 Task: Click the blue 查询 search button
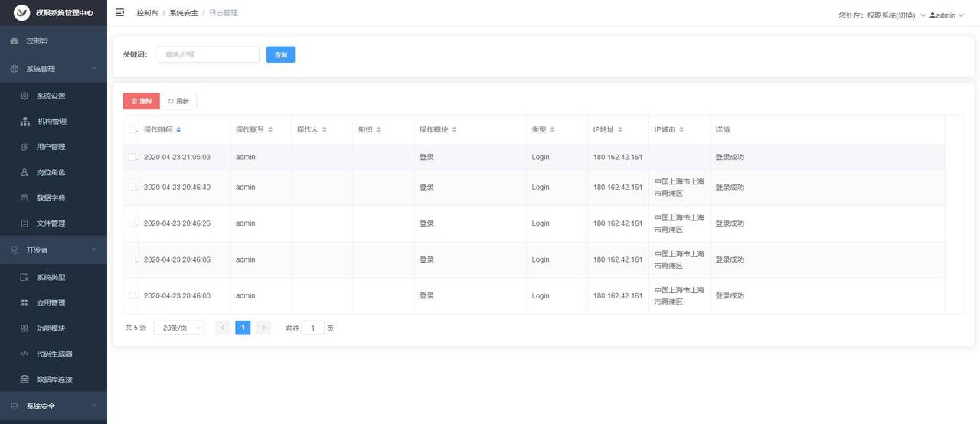(x=280, y=55)
